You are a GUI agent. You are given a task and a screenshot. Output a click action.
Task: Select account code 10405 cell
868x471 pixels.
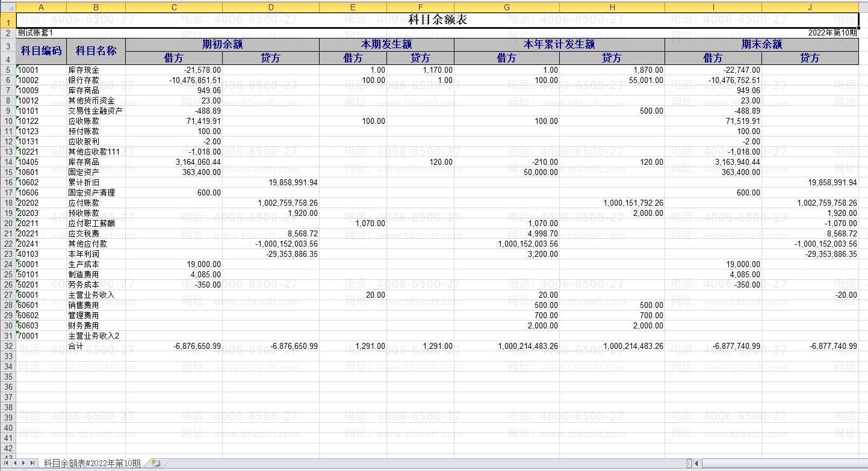point(42,162)
